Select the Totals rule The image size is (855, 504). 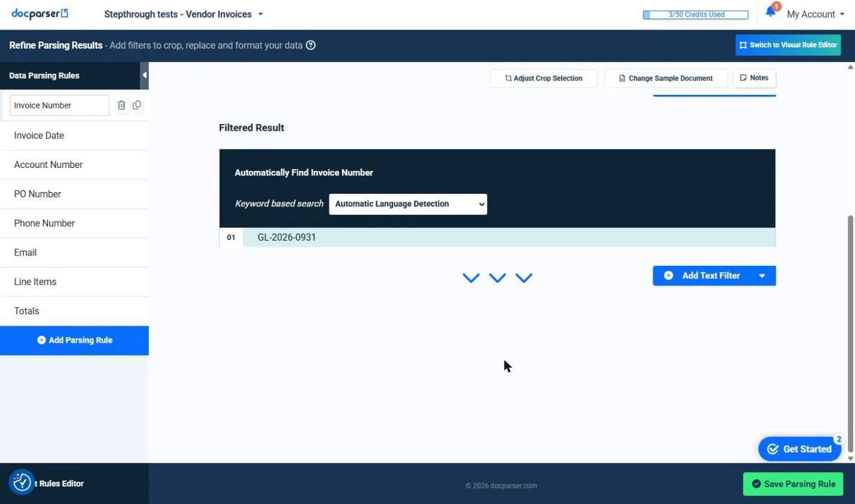[x=74, y=311]
